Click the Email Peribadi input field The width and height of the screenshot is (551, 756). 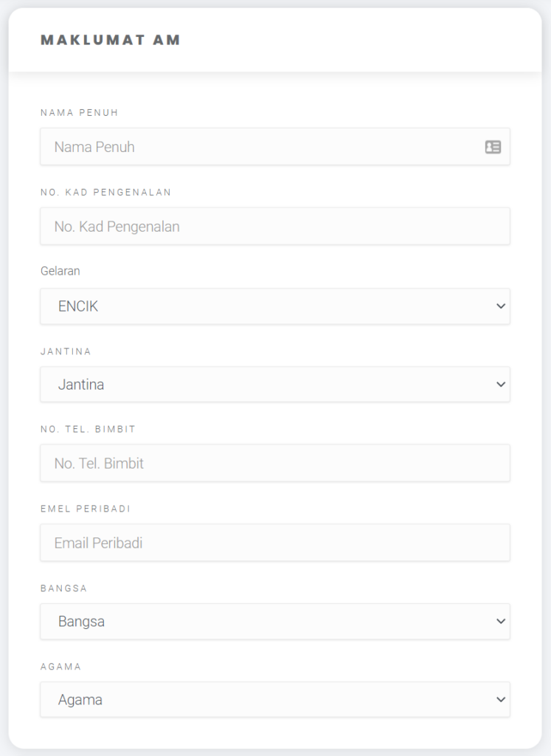275,543
